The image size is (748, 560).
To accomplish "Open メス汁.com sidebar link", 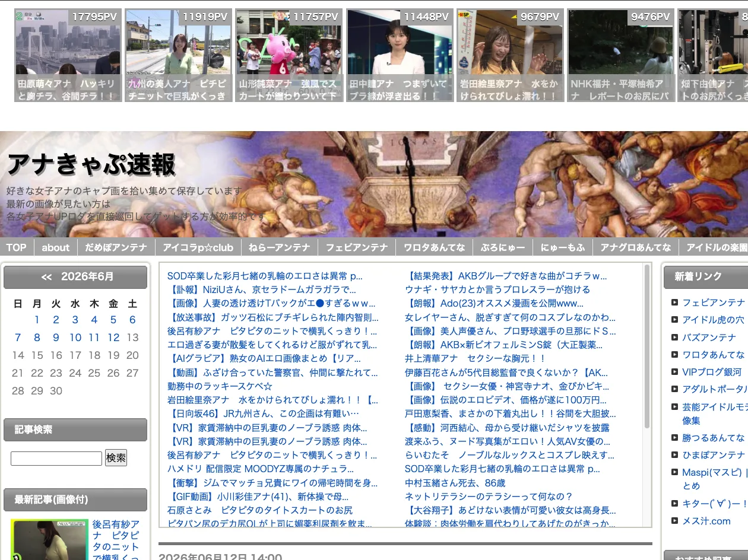I will [706, 521].
